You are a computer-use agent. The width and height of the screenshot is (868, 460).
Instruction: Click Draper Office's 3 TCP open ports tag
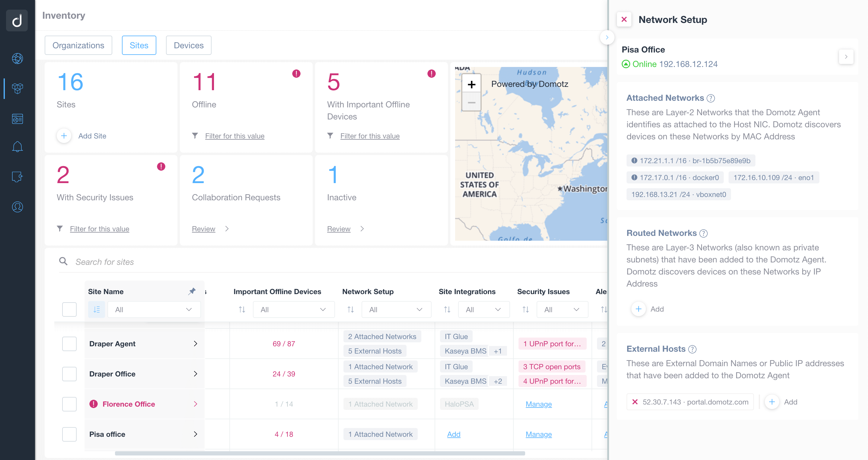coord(552,367)
